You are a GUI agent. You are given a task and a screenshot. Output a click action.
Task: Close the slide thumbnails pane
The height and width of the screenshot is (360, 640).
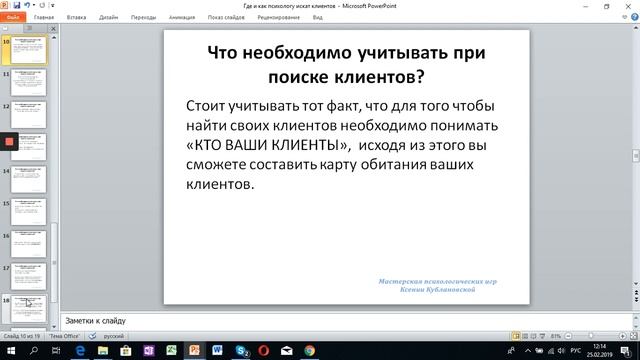click(x=53, y=28)
